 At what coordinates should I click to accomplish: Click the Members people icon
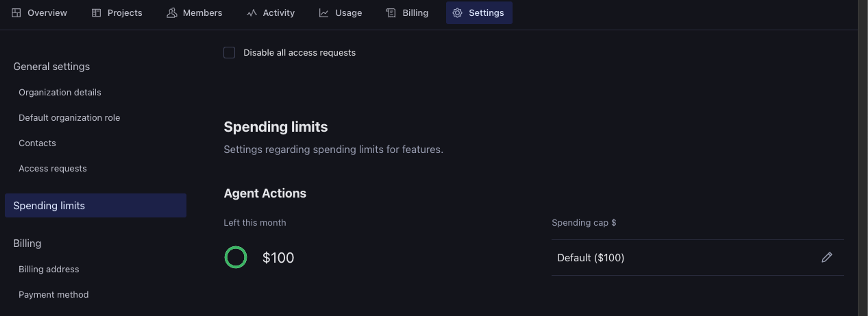[172, 13]
